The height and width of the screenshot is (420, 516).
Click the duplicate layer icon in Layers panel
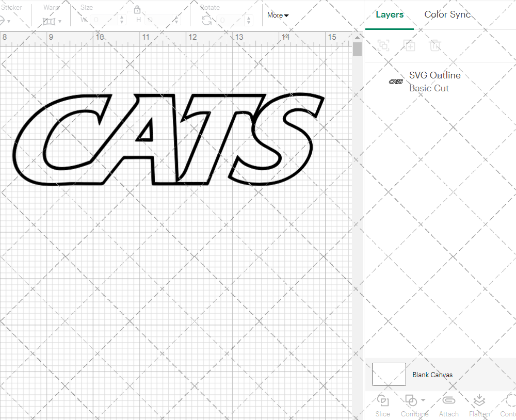[410, 46]
